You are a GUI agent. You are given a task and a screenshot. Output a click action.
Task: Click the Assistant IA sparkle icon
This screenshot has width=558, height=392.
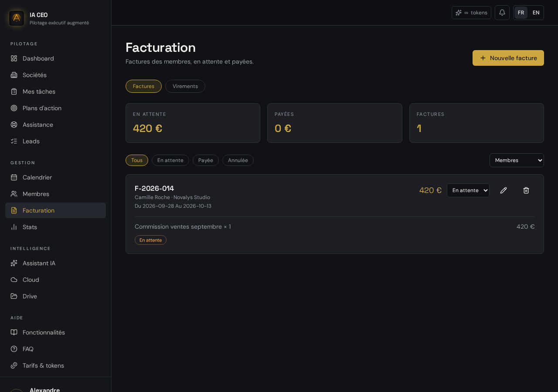point(14,263)
